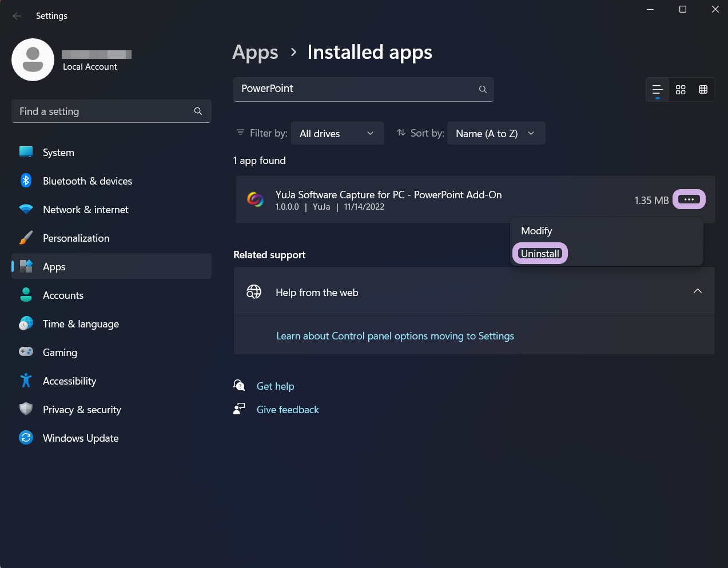728x568 pixels.
Task: Open Learn about Control panel options link
Action: pyautogui.click(x=395, y=336)
